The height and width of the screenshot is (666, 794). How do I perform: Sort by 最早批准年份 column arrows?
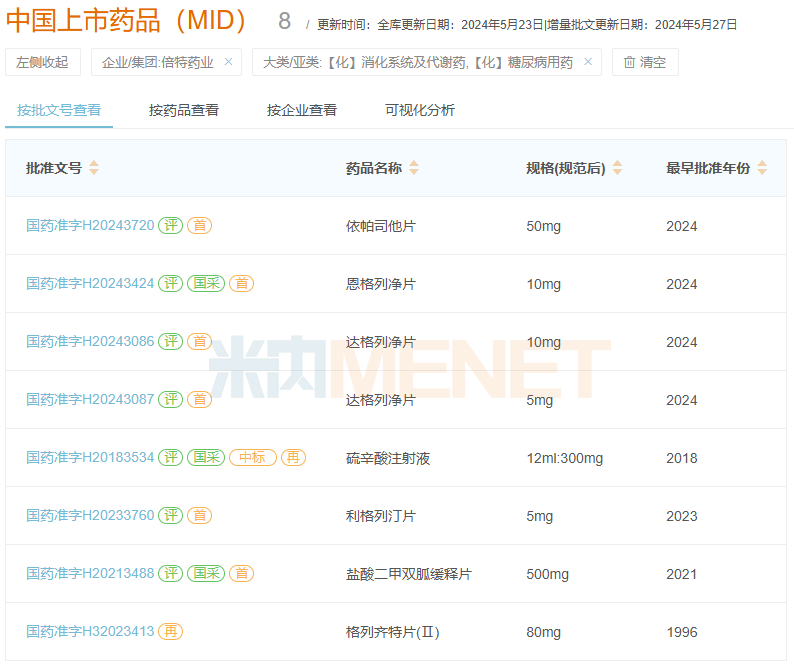click(762, 168)
